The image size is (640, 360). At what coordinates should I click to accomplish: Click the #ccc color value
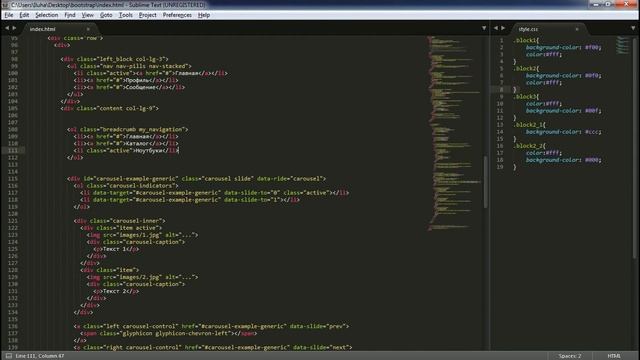click(592, 132)
